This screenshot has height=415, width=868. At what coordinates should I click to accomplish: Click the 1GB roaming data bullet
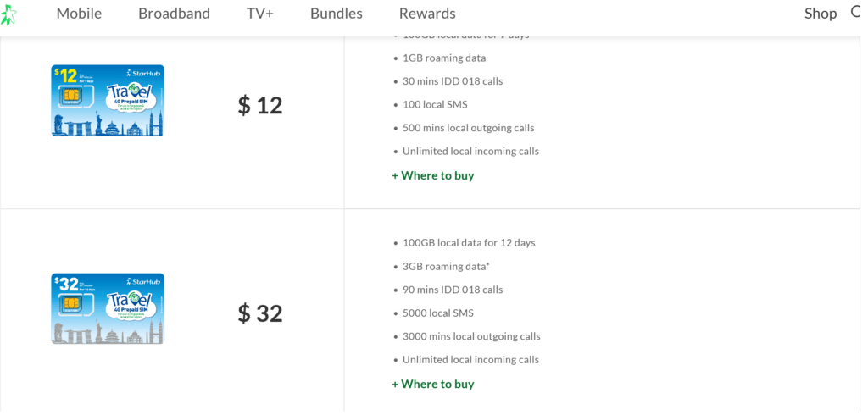pos(444,58)
